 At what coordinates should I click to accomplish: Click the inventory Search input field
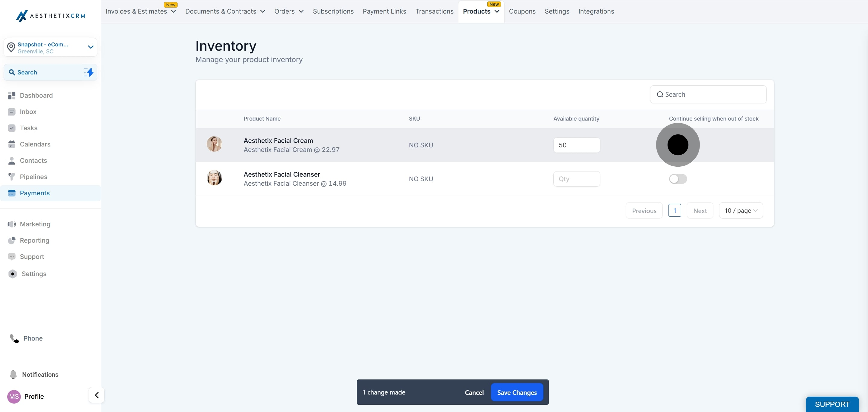click(x=708, y=95)
